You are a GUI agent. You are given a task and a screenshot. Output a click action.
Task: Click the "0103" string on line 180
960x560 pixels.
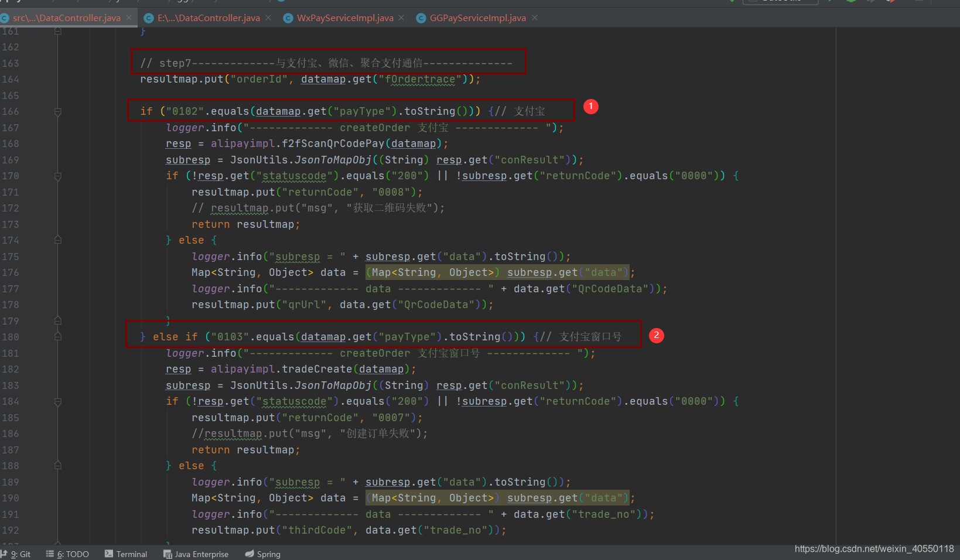click(230, 337)
